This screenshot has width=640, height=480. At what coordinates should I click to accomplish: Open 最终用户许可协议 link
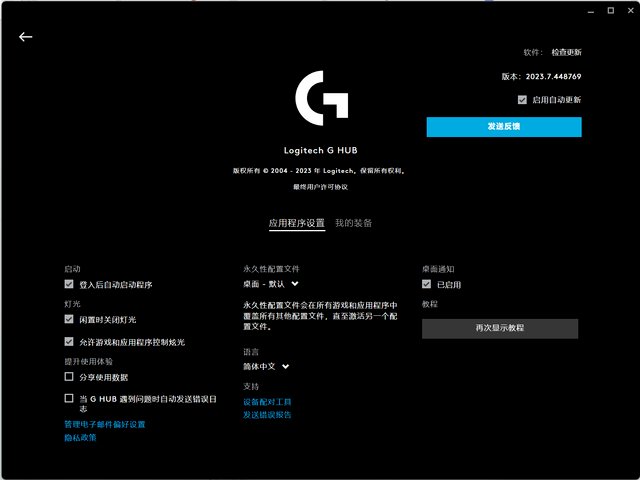tap(320, 187)
